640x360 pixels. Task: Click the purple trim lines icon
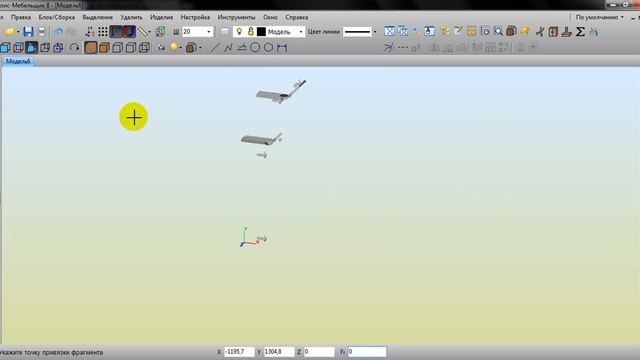point(389,48)
